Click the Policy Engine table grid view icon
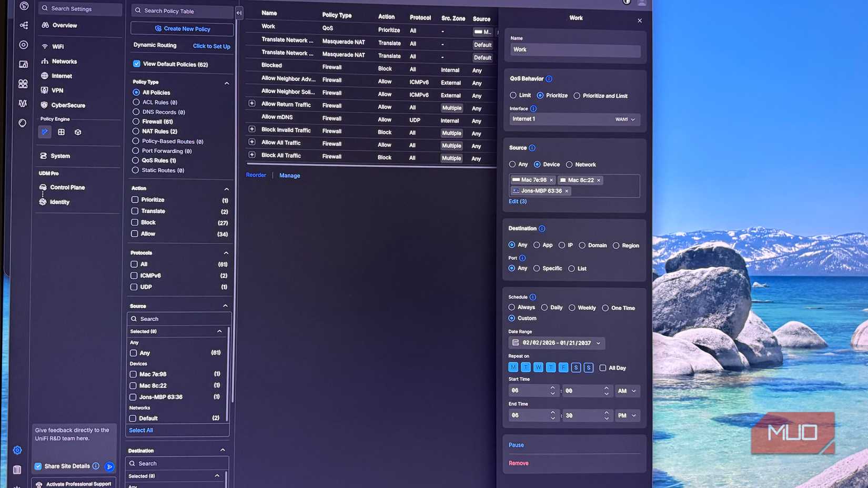This screenshot has width=868, height=488. coord(62,132)
